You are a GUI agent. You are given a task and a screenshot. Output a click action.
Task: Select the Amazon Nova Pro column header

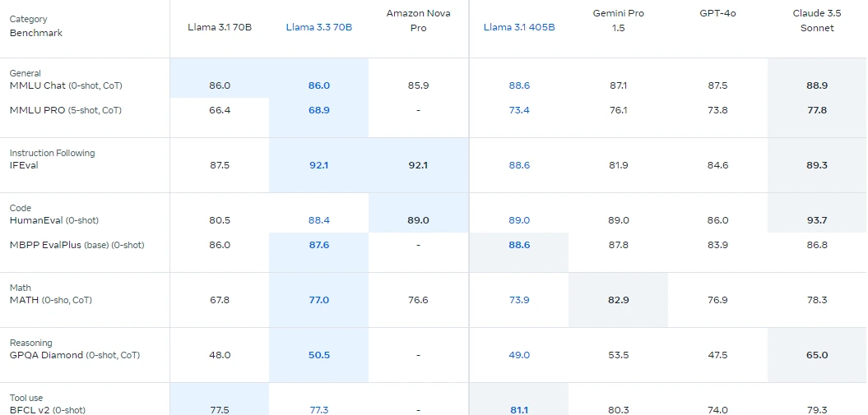coord(419,21)
